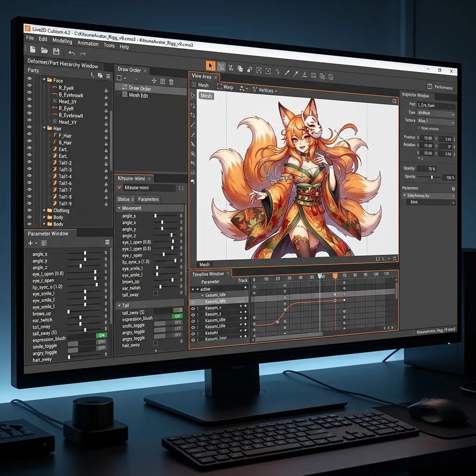Expand the Clothiing folder
This screenshot has height=476, width=476.
click(x=44, y=210)
